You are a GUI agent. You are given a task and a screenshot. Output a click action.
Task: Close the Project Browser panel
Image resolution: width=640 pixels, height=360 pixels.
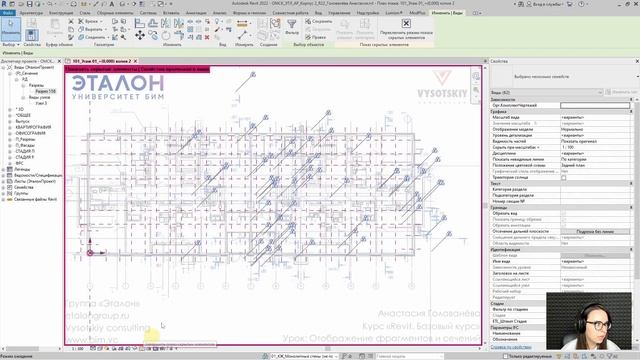coord(59,61)
